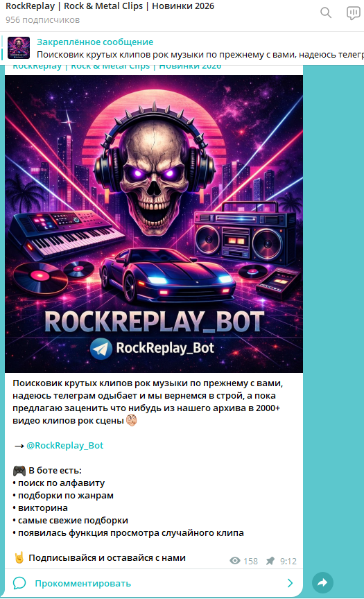Expand comments with the right chevron
Viewport: 364px width, 599px height.
(x=290, y=583)
